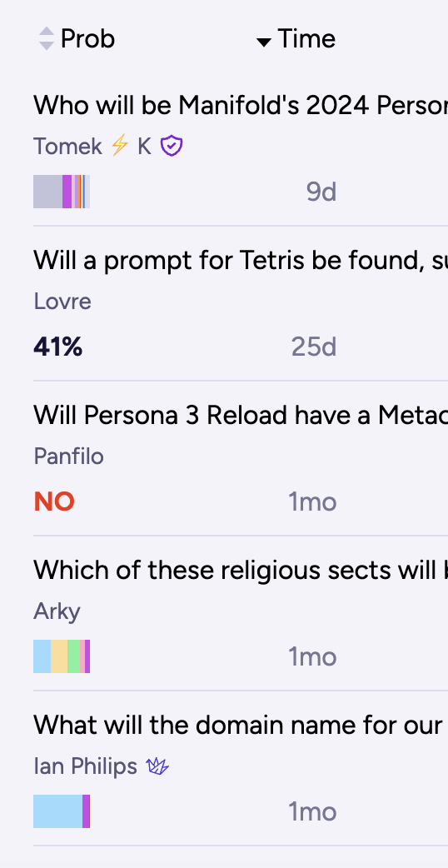Click the Time sort down arrow
The width and height of the screenshot is (448, 868).
tap(264, 42)
